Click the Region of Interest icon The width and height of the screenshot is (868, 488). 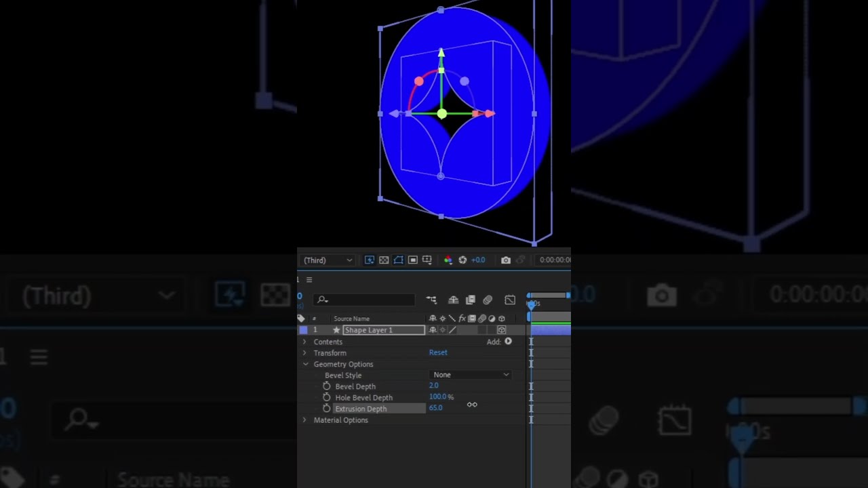412,260
